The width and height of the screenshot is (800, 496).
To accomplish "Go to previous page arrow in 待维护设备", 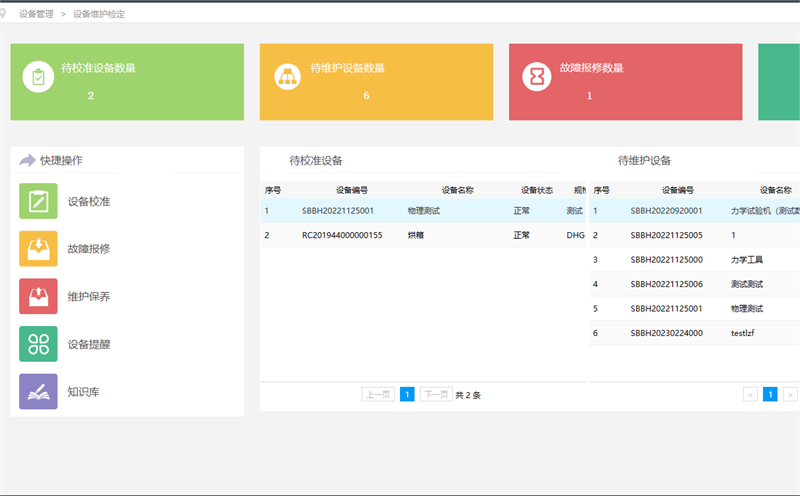I will pyautogui.click(x=750, y=395).
